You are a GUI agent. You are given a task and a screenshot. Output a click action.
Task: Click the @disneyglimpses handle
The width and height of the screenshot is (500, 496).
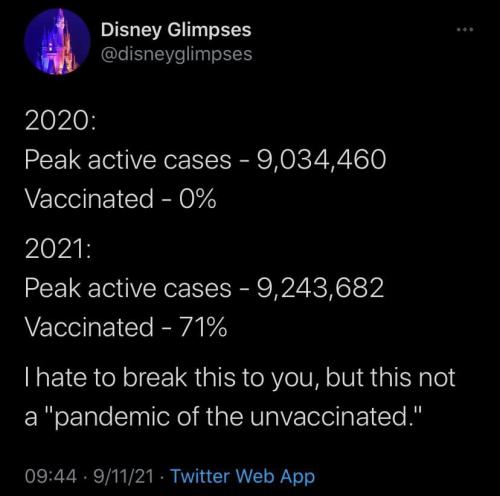177,54
